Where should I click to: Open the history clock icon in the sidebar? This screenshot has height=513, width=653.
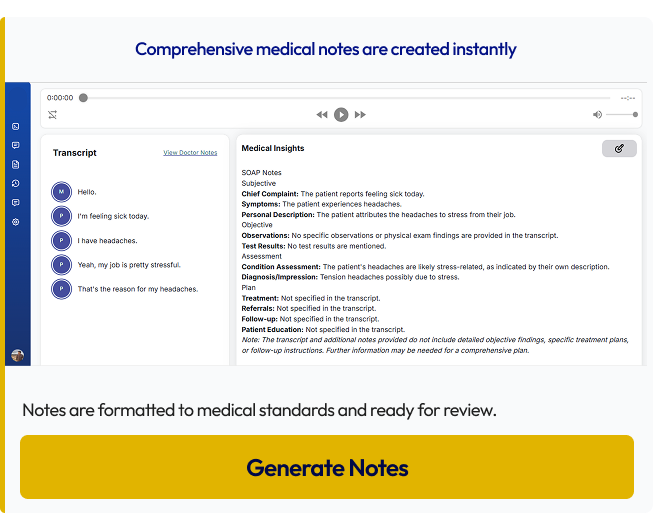(16, 183)
